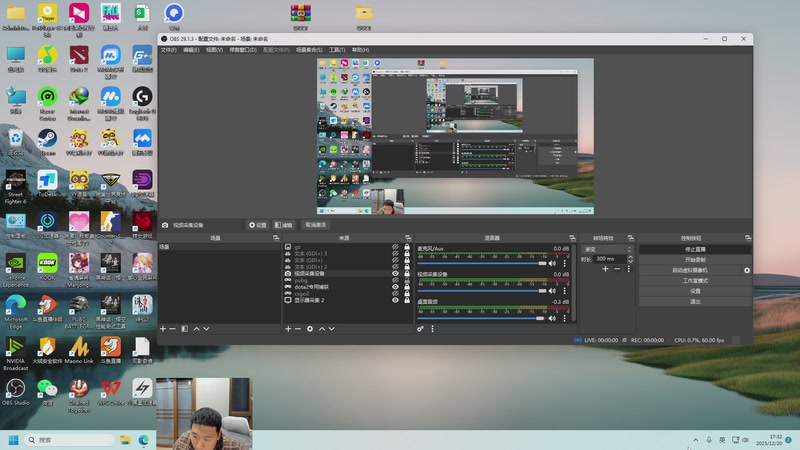Undock the Controls (控制按钮) panel
The image size is (800, 450).
point(748,238)
